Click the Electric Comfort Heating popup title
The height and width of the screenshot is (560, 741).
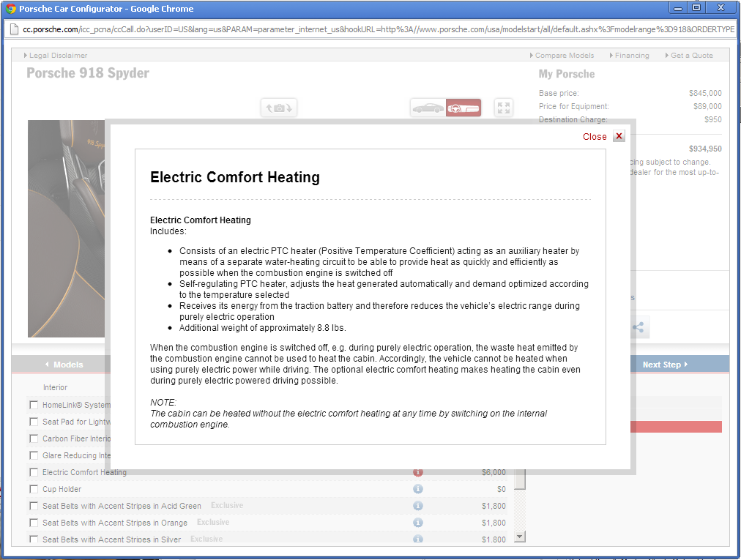(235, 177)
